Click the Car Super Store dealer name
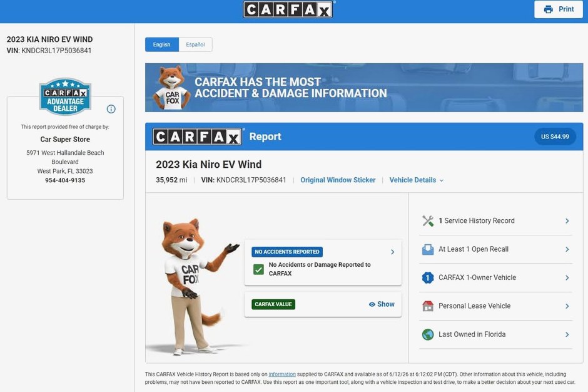The width and height of the screenshot is (588, 392). [65, 139]
